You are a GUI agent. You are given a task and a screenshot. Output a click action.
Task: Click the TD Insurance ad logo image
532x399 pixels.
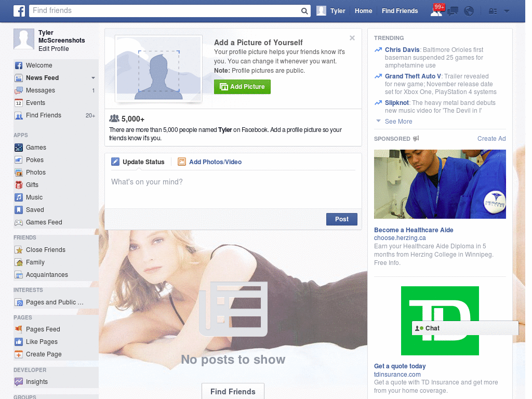point(440,321)
